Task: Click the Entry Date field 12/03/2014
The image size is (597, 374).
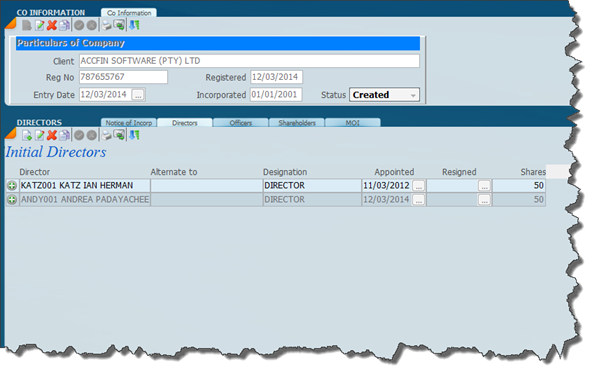Action: 105,94
